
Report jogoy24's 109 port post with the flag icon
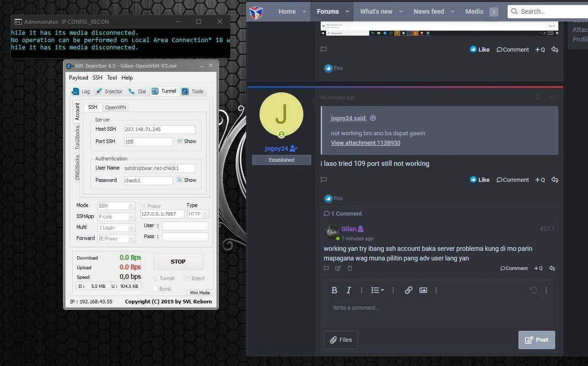click(x=323, y=180)
